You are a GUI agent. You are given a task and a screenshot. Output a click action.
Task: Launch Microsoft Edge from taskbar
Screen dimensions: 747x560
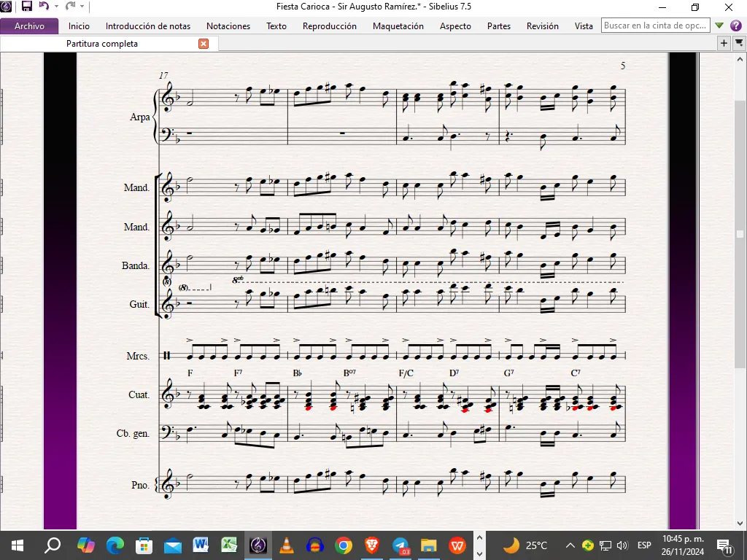click(x=115, y=545)
